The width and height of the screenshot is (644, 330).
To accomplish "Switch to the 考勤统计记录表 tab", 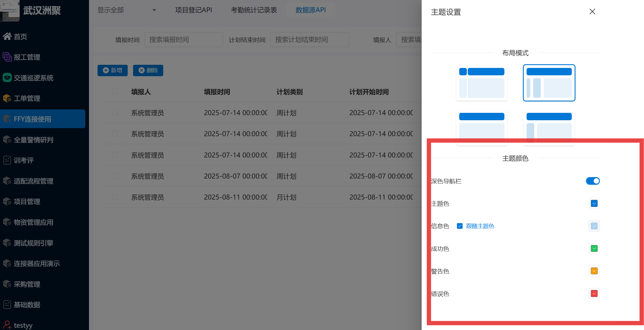I will [254, 10].
